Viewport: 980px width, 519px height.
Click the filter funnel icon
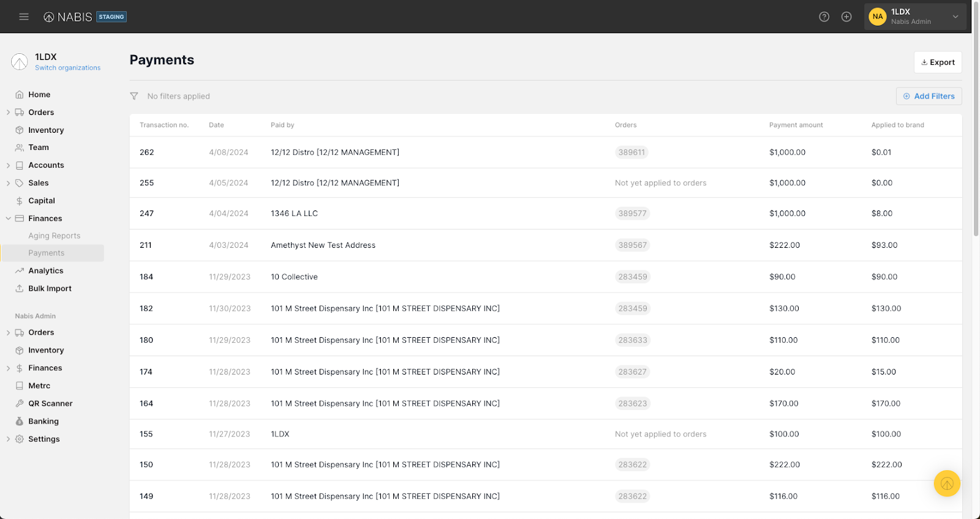[134, 96]
